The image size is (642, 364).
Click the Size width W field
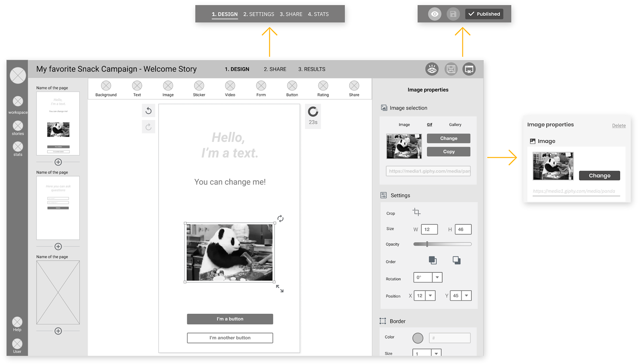(x=429, y=229)
